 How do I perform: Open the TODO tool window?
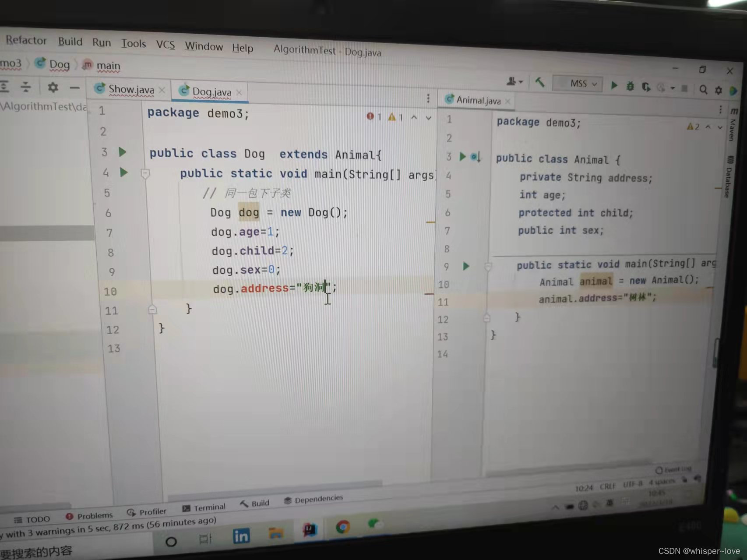click(32, 519)
